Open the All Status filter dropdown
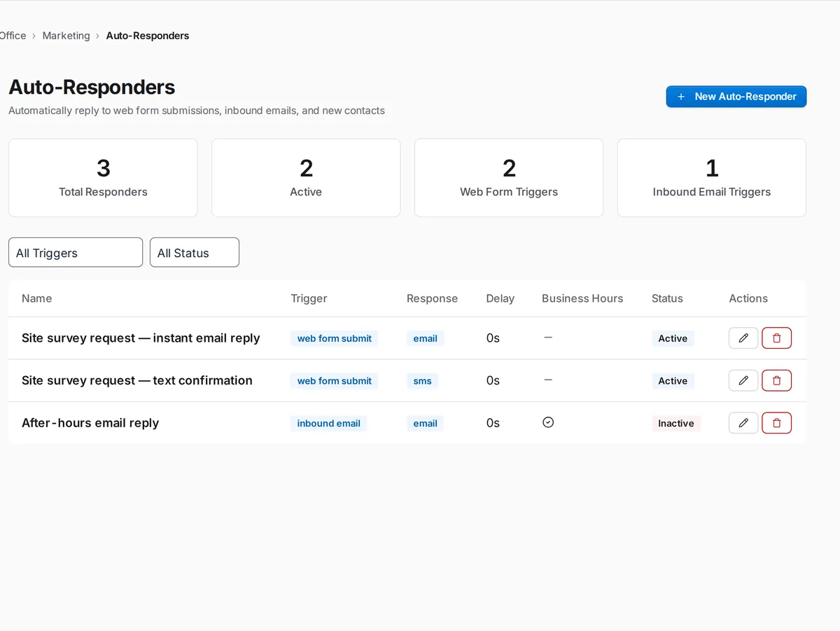 click(195, 252)
